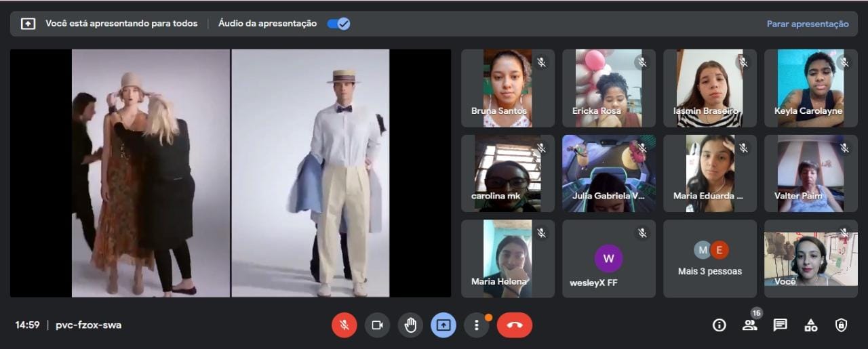This screenshot has height=349, width=868.
Task: Click the shared presentation video area
Action: tap(231, 173)
